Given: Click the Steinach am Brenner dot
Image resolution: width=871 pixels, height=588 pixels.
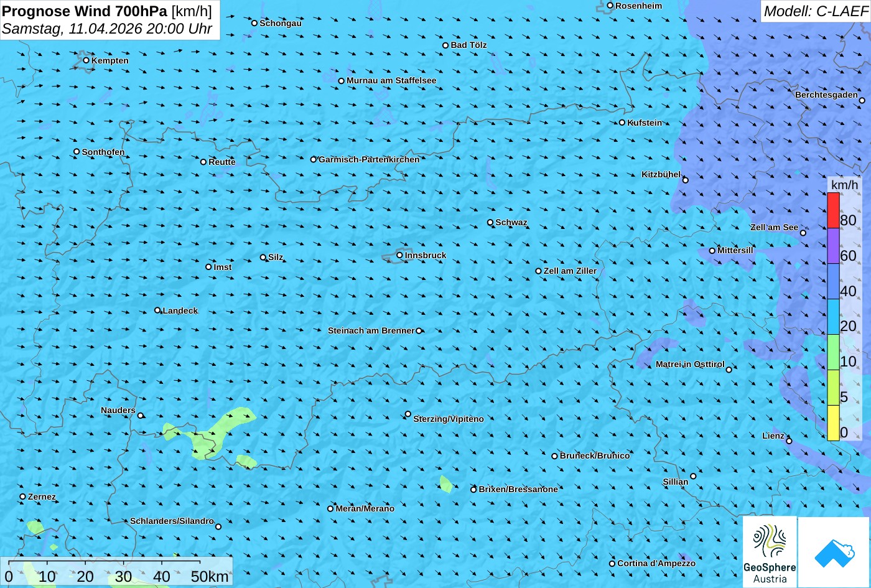Looking at the screenshot, I should click(419, 331).
